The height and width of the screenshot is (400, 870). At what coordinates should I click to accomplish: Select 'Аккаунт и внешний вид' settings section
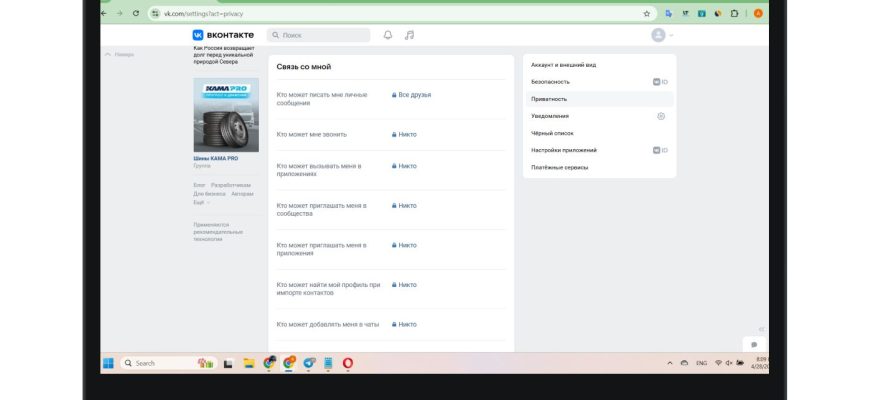(564, 64)
